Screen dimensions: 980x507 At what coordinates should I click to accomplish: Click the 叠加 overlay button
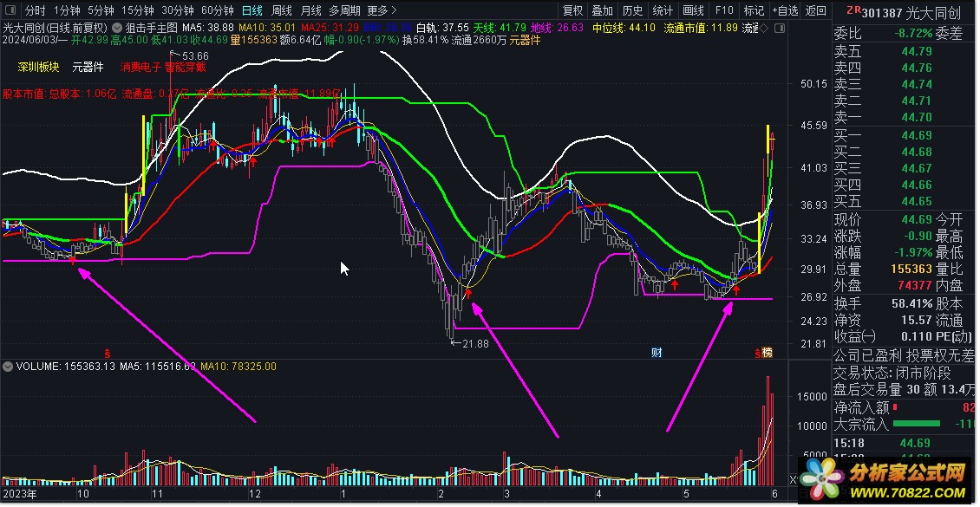tap(603, 10)
